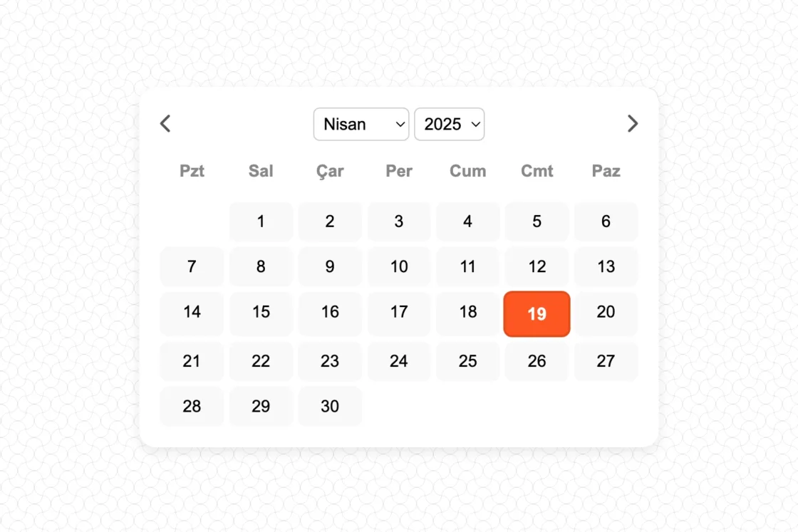Select the highlighted date 19
798x532 pixels.
tap(537, 314)
